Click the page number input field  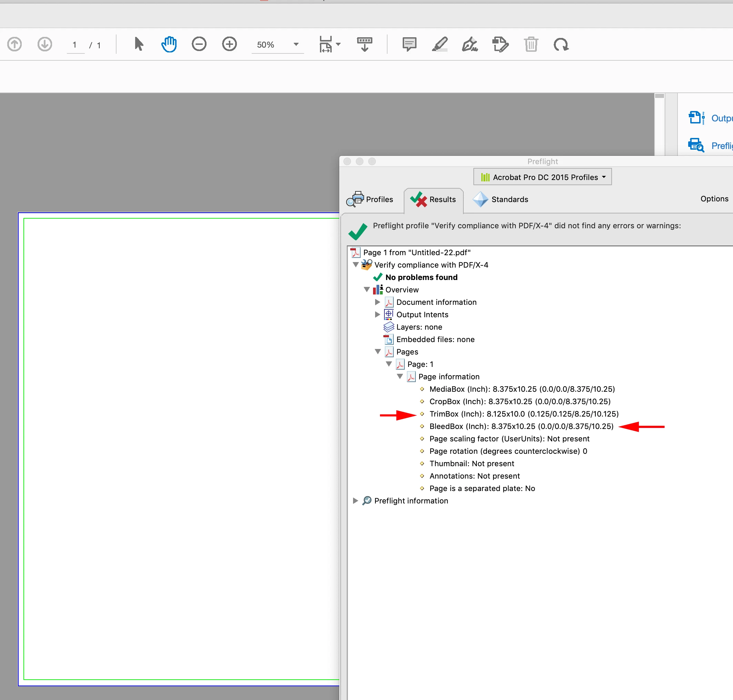click(75, 45)
